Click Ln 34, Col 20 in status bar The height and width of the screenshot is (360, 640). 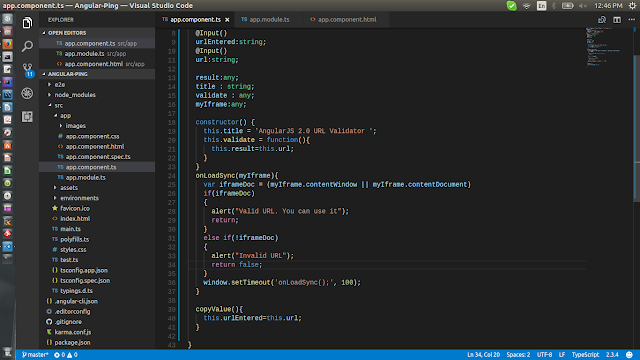coord(483,355)
